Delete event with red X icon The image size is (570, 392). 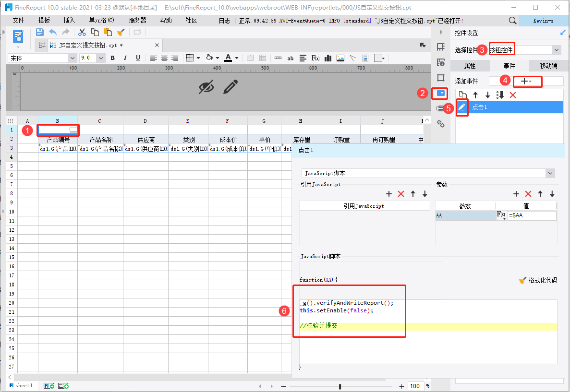[x=513, y=95]
